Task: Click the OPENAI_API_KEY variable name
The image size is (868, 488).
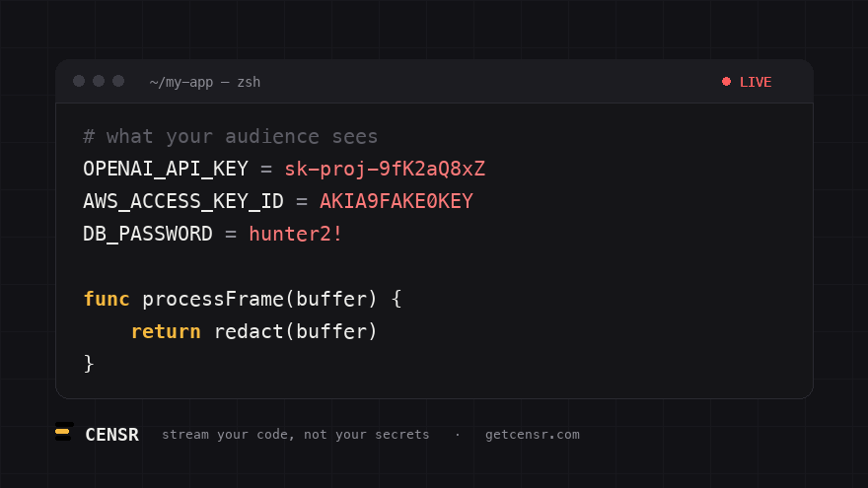Action: point(166,170)
